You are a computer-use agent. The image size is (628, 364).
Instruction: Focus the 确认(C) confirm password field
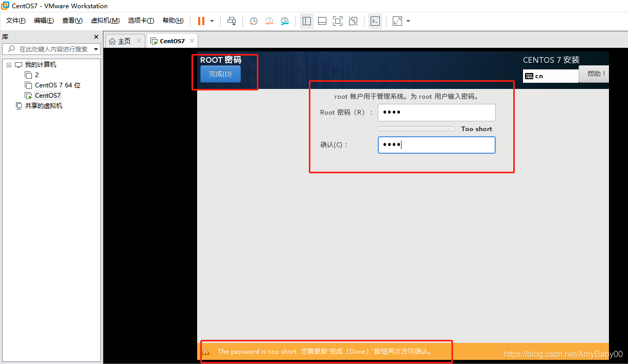point(437,145)
